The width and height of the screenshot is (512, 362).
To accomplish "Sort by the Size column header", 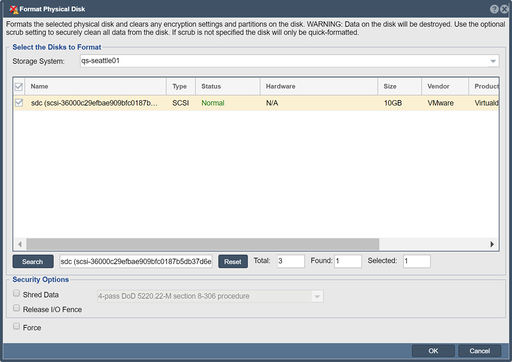I will click(400, 87).
